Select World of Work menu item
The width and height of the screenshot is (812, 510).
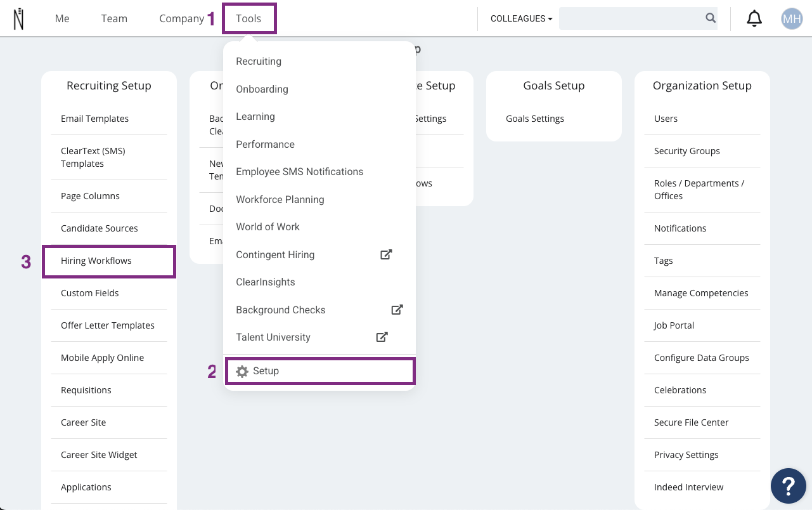click(267, 226)
